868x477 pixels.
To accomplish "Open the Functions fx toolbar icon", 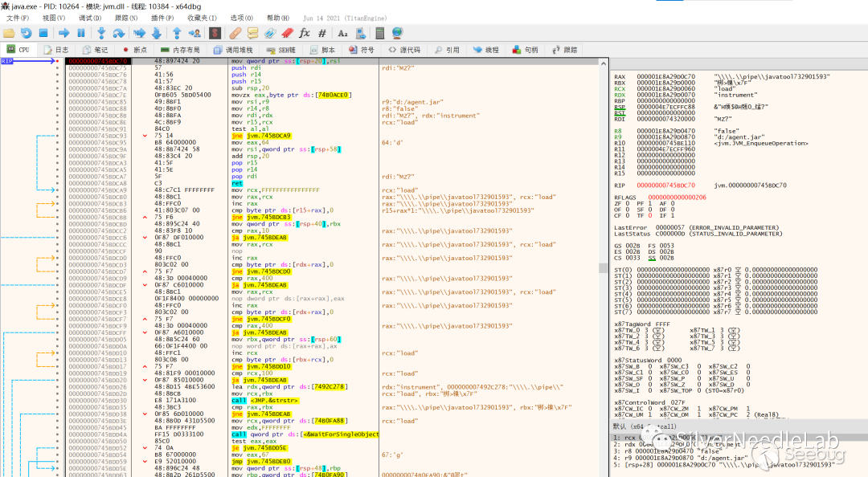I will [x=305, y=33].
